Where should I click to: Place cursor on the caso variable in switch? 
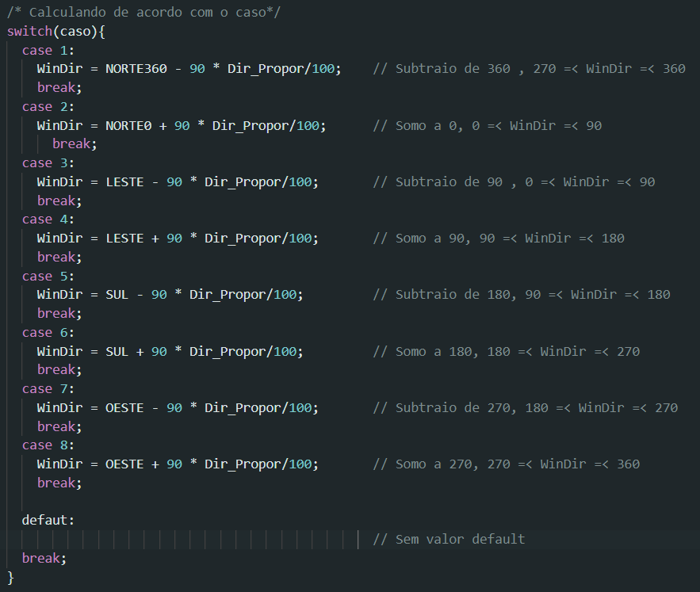[75, 31]
